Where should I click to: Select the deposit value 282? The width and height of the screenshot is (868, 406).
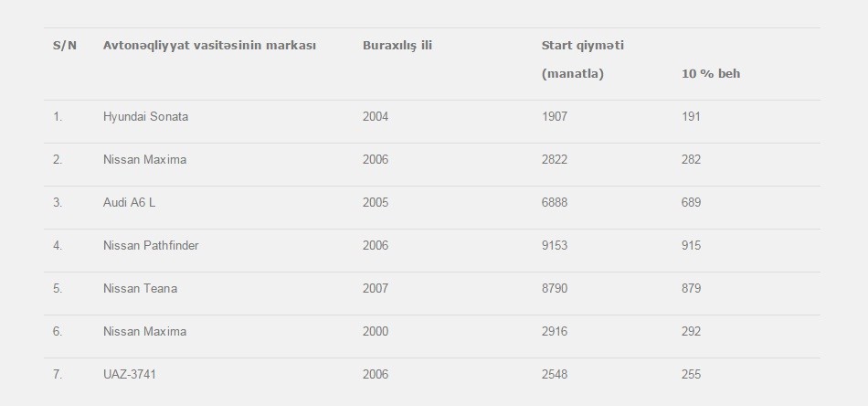tap(691, 160)
